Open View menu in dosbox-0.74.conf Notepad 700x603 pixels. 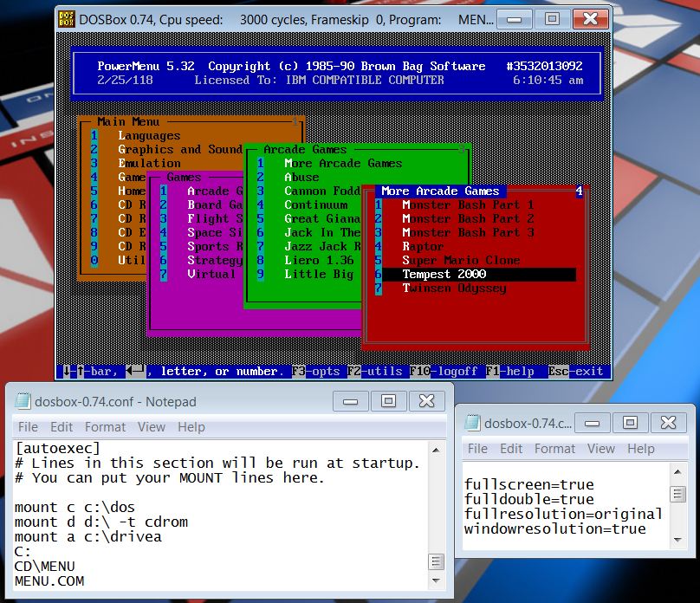click(152, 427)
